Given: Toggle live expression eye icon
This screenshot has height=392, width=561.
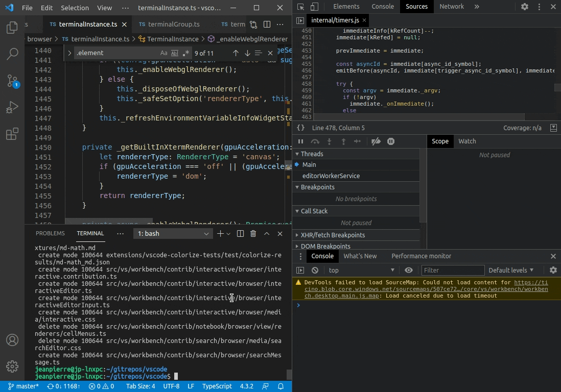Looking at the screenshot, I should [409, 270].
